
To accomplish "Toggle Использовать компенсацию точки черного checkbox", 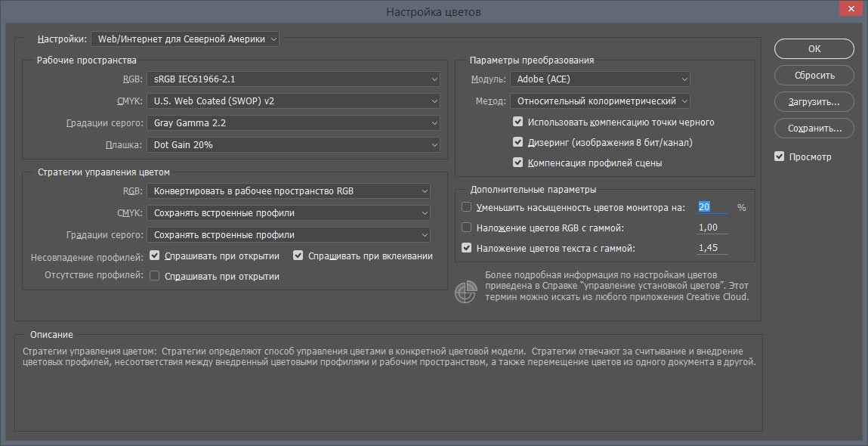I will tap(517, 122).
